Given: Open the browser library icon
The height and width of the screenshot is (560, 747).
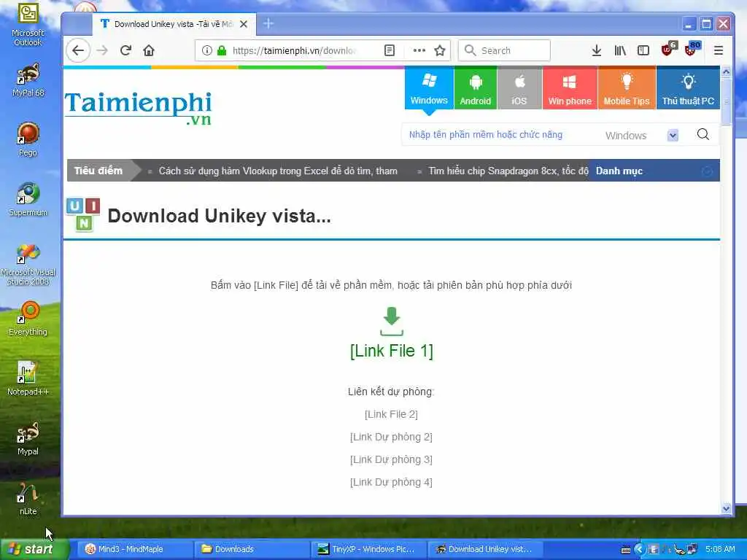Looking at the screenshot, I should [620, 50].
